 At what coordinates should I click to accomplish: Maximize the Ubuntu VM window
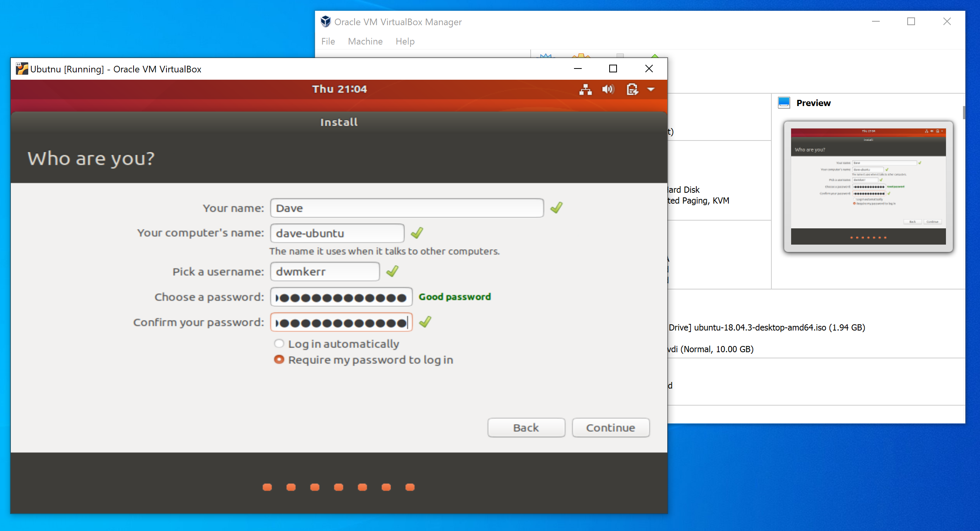tap(613, 69)
